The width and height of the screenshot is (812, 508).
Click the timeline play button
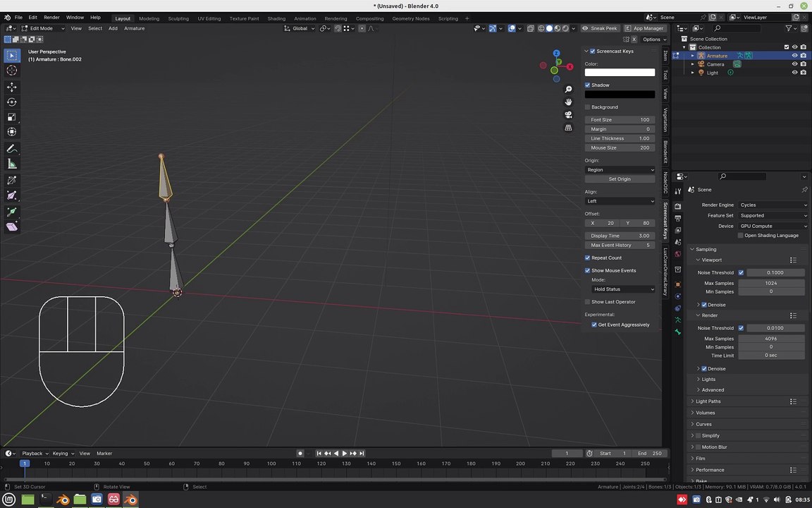345,454
